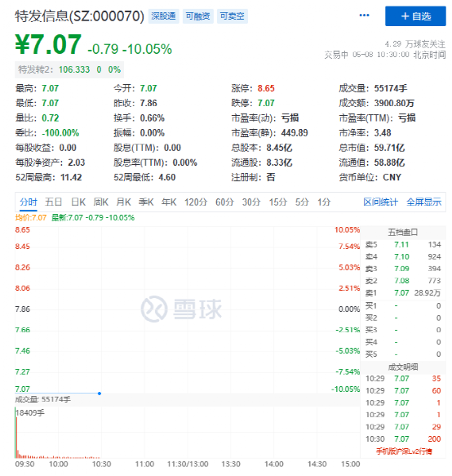Click the 4.29 万球友关注 follower count
Viewport: 452px width, 476px height.
point(415,44)
